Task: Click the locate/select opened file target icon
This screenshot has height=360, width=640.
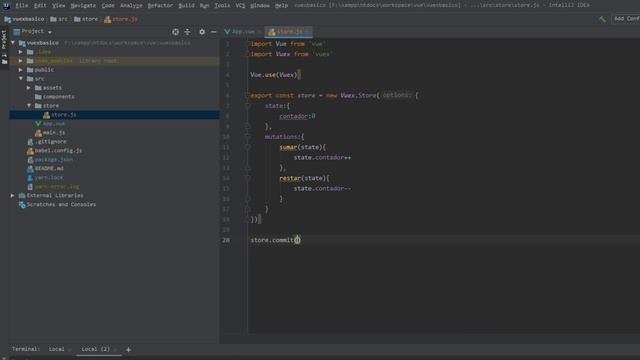Action: pos(175,32)
